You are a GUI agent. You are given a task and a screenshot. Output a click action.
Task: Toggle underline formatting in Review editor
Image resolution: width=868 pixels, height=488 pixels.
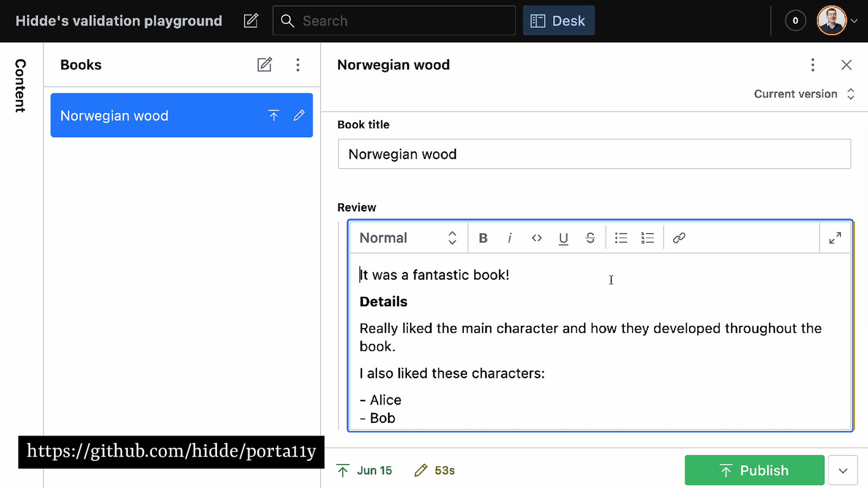tap(563, 237)
